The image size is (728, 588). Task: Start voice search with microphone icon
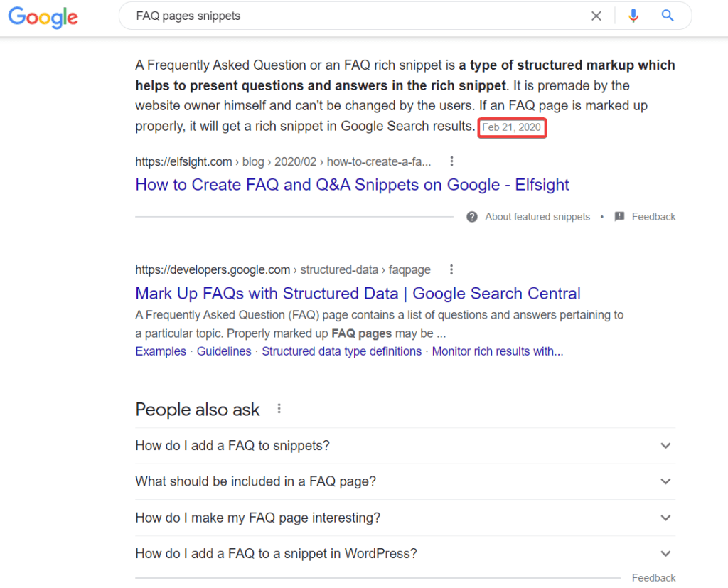click(x=633, y=16)
